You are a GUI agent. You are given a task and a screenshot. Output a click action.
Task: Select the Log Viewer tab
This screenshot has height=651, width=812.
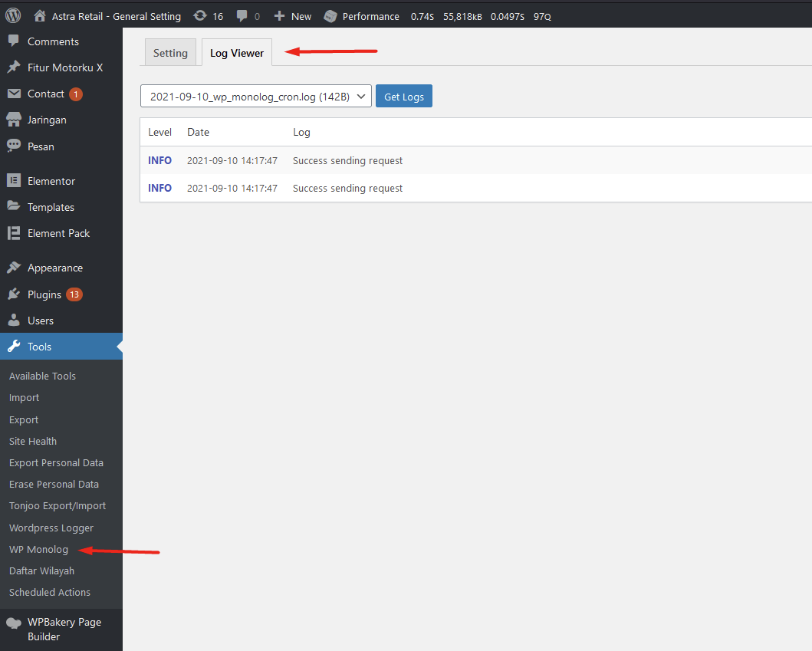tap(237, 53)
